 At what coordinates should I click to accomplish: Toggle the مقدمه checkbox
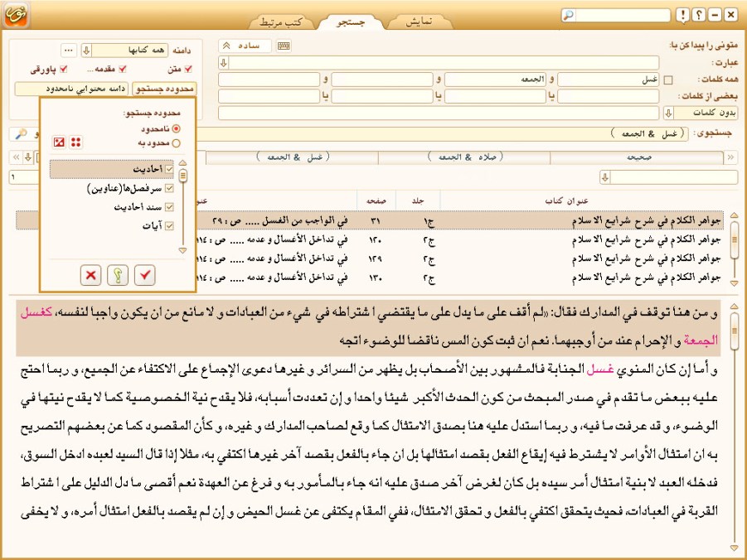point(123,69)
